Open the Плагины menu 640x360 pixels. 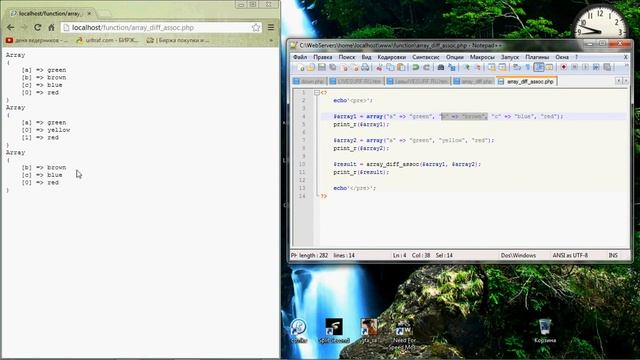tap(537, 57)
